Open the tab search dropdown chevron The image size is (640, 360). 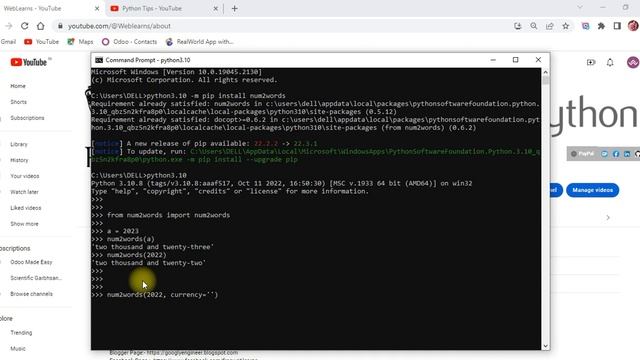[x=580, y=7]
